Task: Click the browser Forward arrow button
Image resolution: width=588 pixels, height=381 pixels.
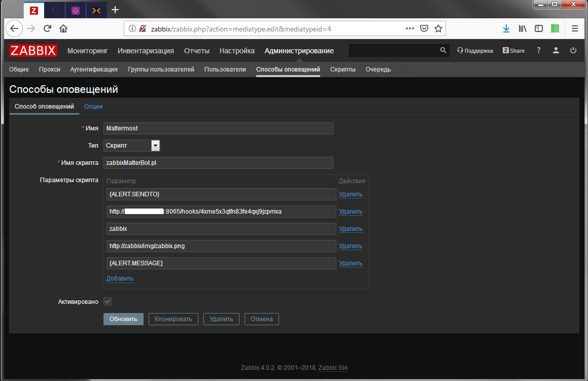Action: point(31,28)
